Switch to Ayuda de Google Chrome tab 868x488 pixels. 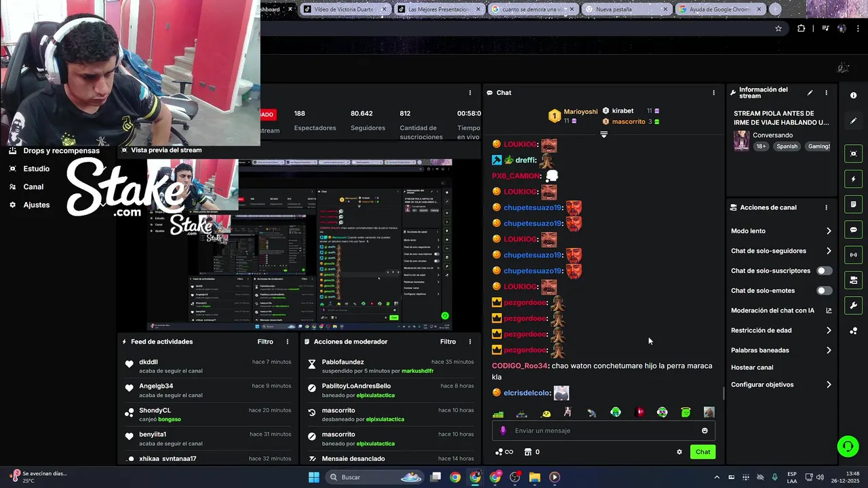pyautogui.click(x=720, y=9)
